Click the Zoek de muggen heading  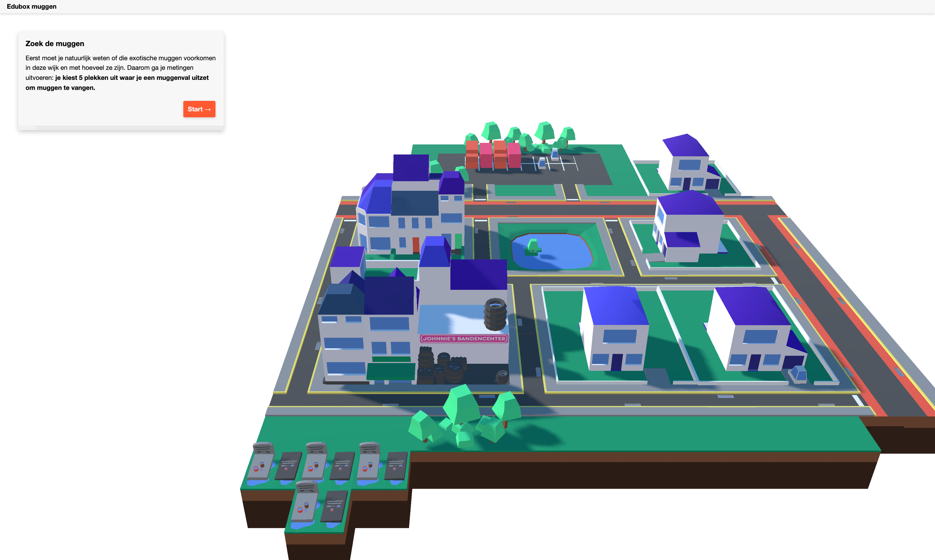click(x=55, y=43)
